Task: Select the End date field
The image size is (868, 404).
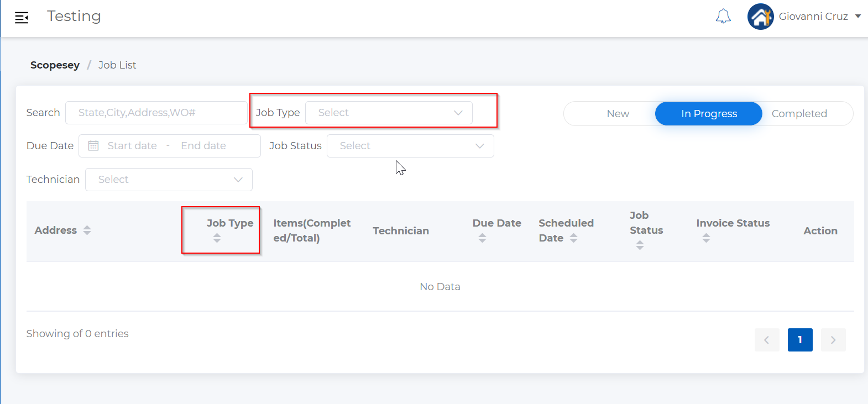Action: click(203, 146)
